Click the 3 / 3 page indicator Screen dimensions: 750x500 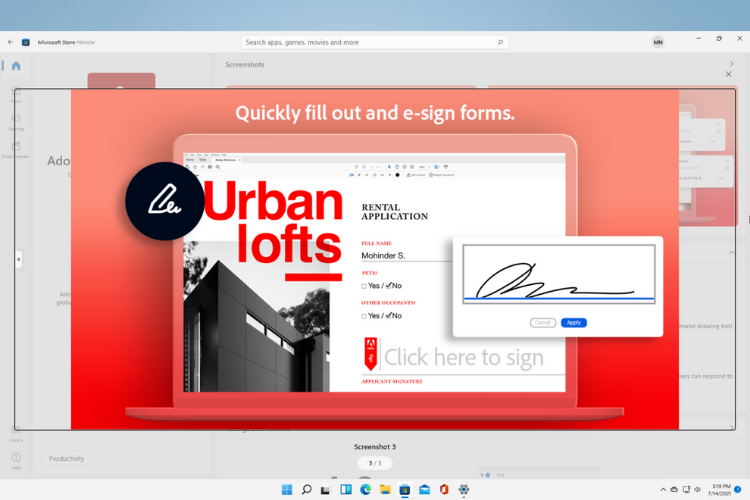375,463
